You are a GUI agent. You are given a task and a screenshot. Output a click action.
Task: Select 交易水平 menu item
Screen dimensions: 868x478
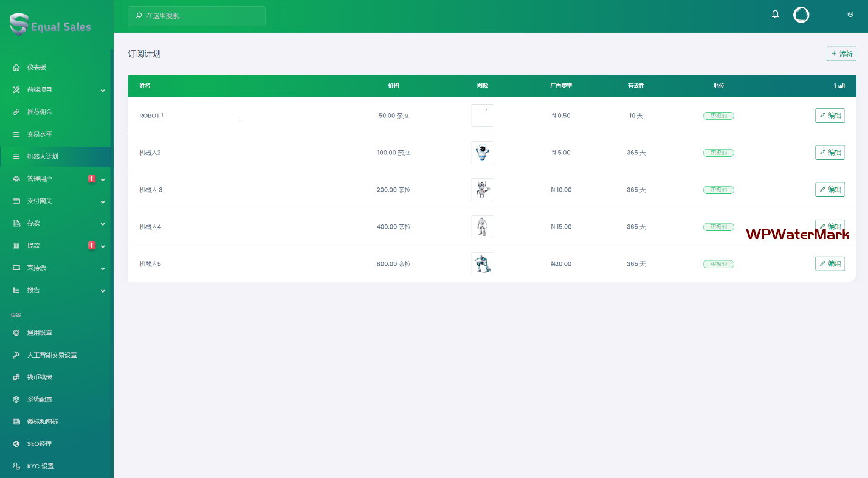click(x=40, y=134)
